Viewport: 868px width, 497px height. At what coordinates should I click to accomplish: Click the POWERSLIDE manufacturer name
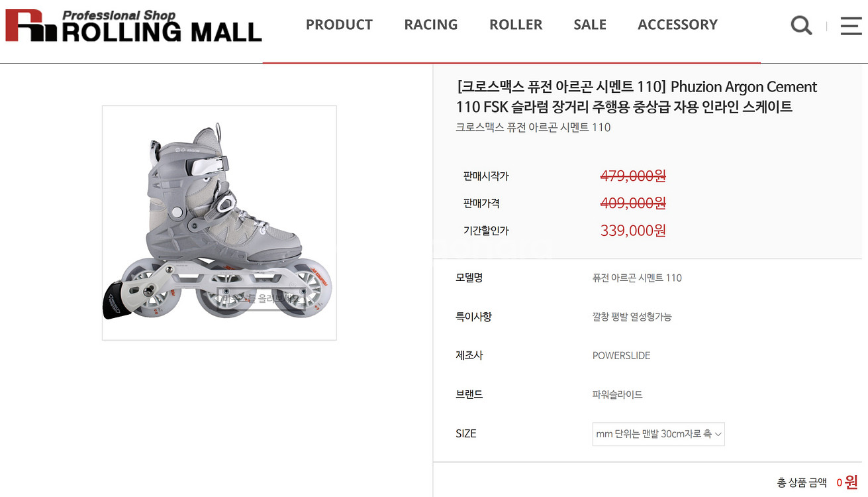[x=621, y=356]
